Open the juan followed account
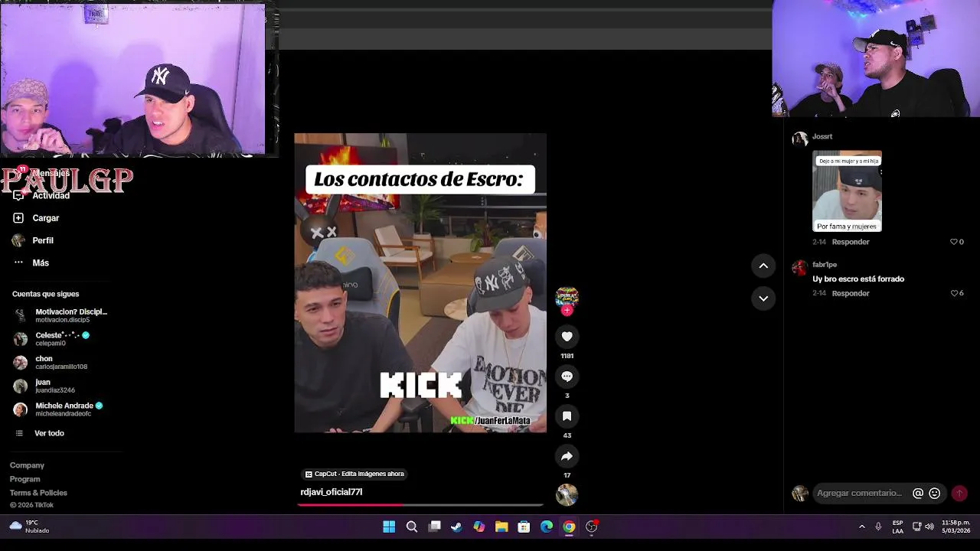 click(44, 386)
